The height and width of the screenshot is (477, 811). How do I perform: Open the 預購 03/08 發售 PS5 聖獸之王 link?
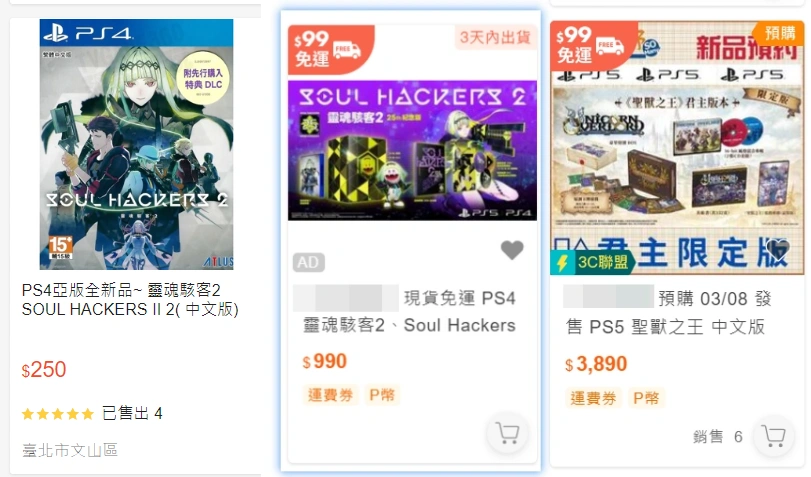[669, 312]
